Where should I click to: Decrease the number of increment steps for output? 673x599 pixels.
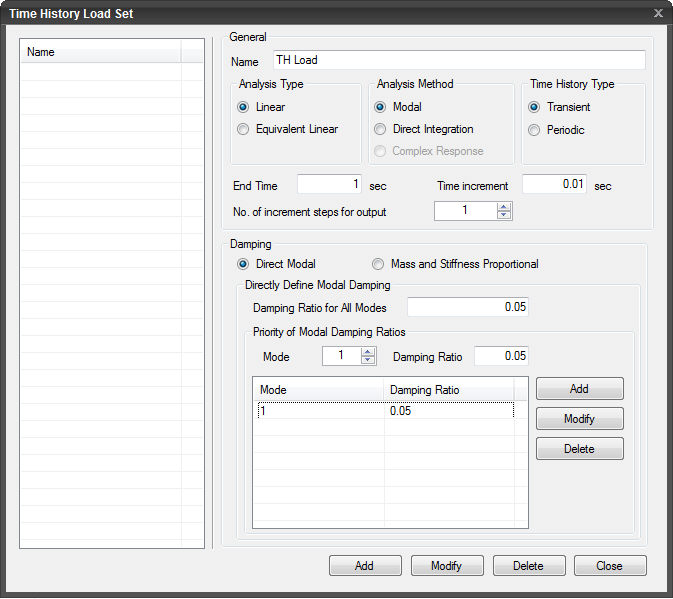point(504,216)
